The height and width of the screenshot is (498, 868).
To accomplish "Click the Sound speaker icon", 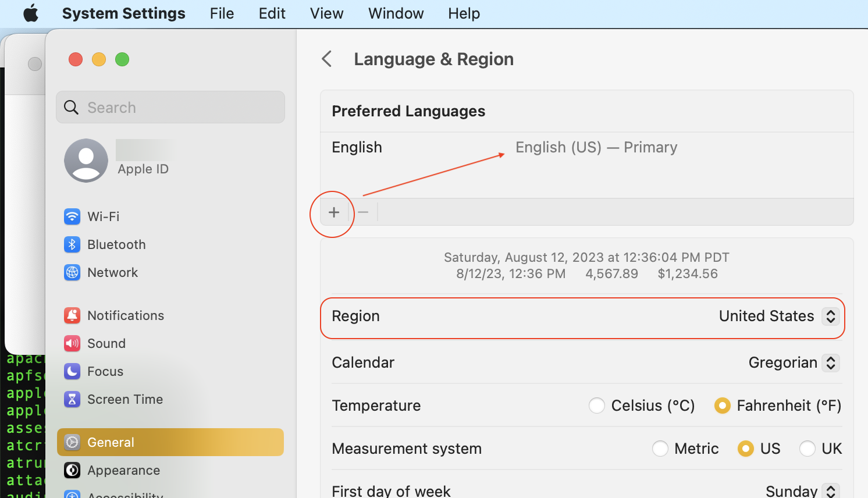I will coord(72,343).
